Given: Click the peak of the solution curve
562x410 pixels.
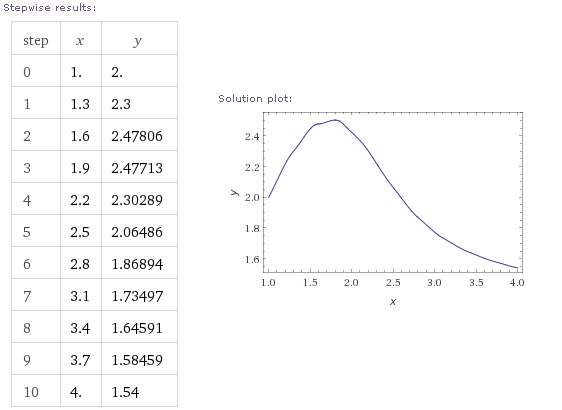Looking at the screenshot, I should click(x=335, y=120).
